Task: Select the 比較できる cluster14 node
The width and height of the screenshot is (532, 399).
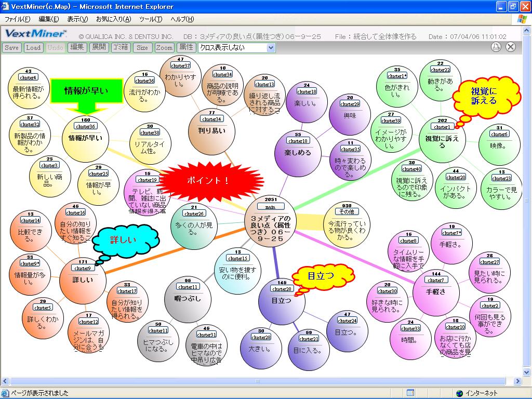Action: [31, 231]
